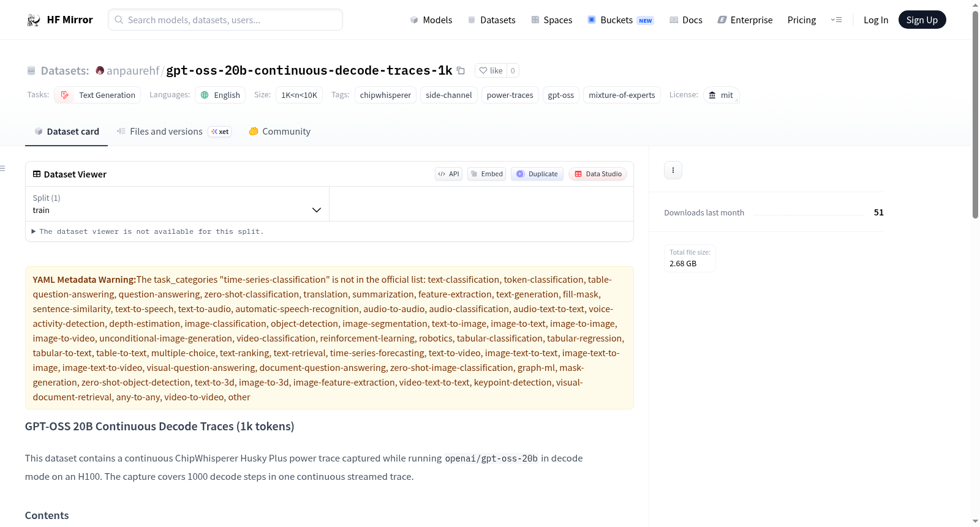Filter by Text Generation task tag

click(x=98, y=95)
